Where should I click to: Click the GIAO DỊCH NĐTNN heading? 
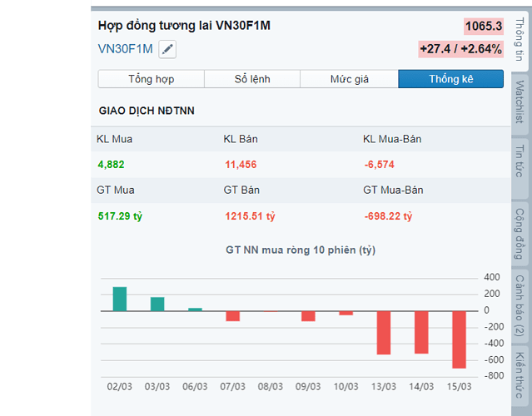tap(147, 111)
